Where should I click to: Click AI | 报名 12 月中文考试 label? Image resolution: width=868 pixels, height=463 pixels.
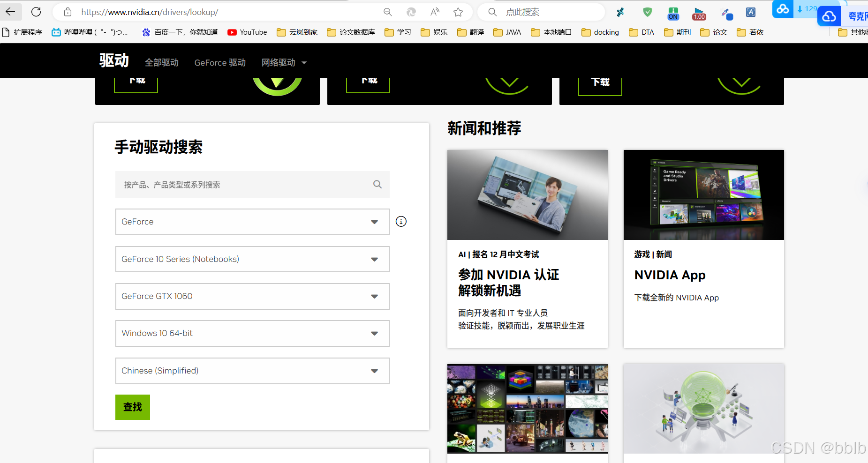(498, 254)
